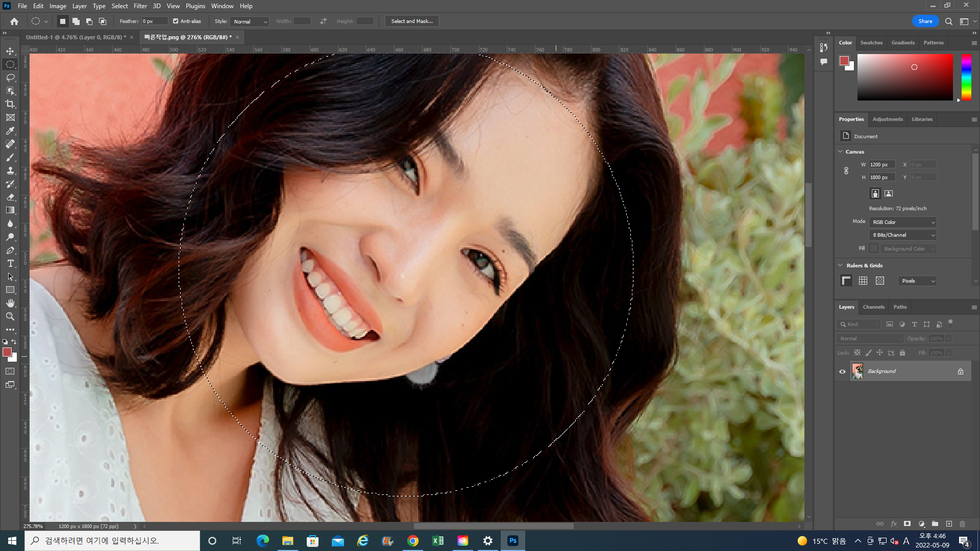
Task: Open the RGB Color mode dropdown
Action: click(903, 222)
